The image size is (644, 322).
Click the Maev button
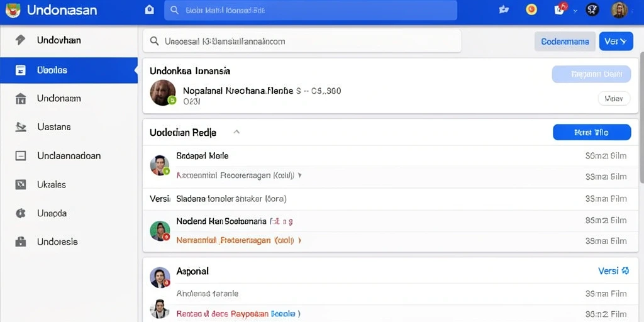(x=614, y=99)
